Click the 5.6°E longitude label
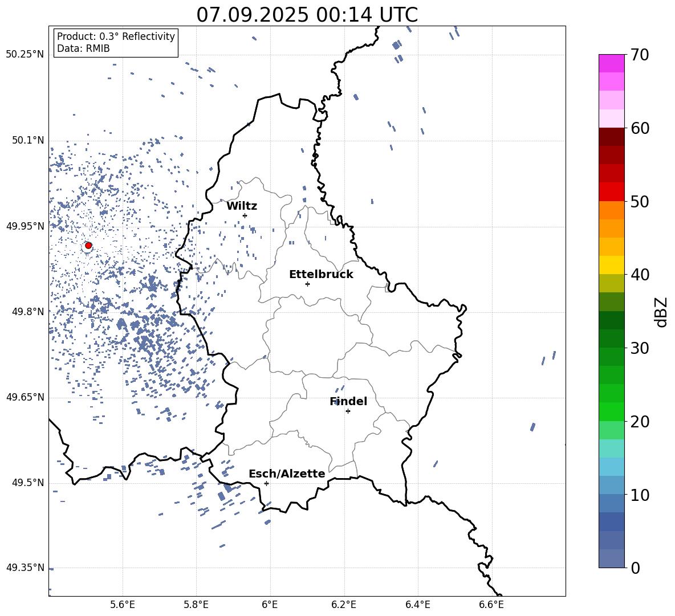Image resolution: width=675 pixels, height=616 pixels. coord(123,605)
